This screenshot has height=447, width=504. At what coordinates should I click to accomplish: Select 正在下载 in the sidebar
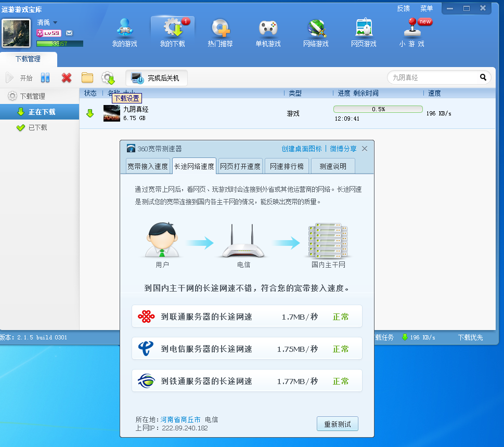[x=40, y=112]
